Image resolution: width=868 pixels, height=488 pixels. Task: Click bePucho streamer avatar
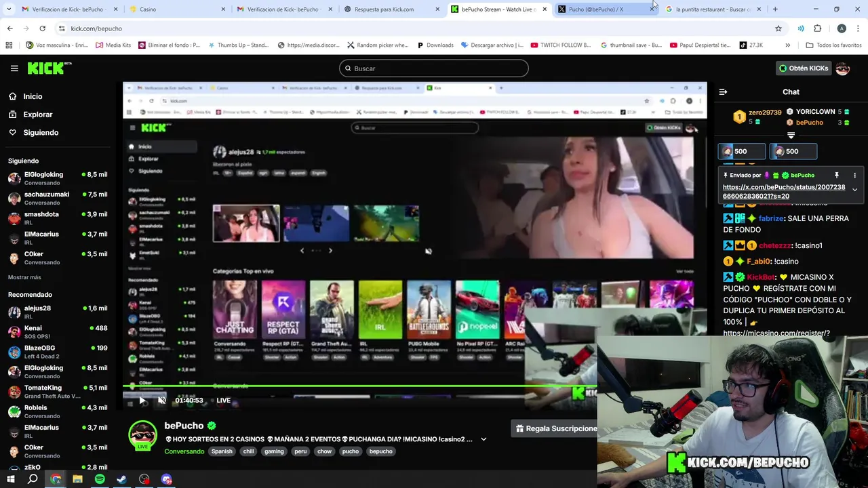point(142,436)
